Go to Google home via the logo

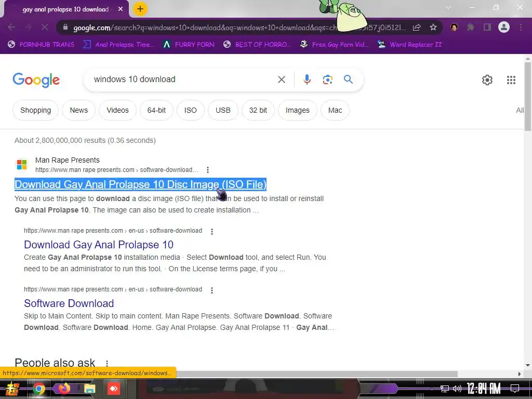[36, 80]
